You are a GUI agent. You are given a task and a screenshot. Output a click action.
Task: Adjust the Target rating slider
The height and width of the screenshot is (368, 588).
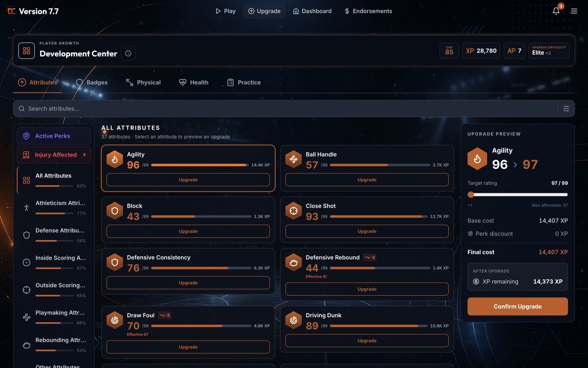coord(518,195)
